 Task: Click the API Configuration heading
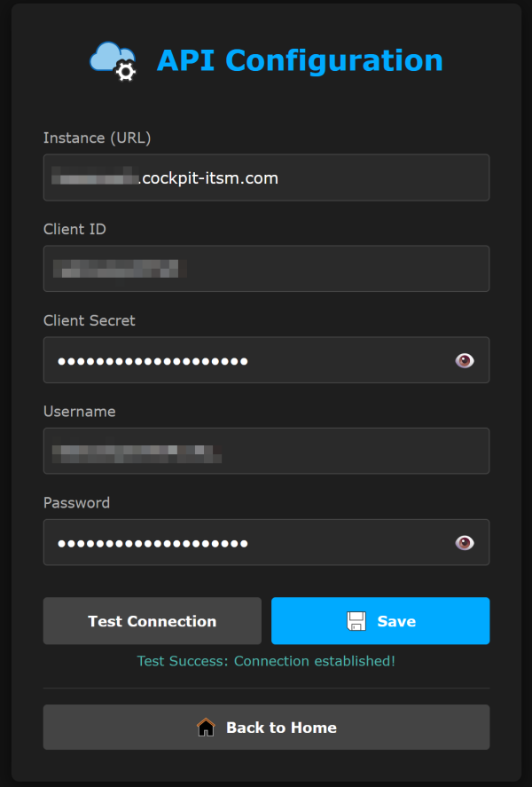pos(300,60)
